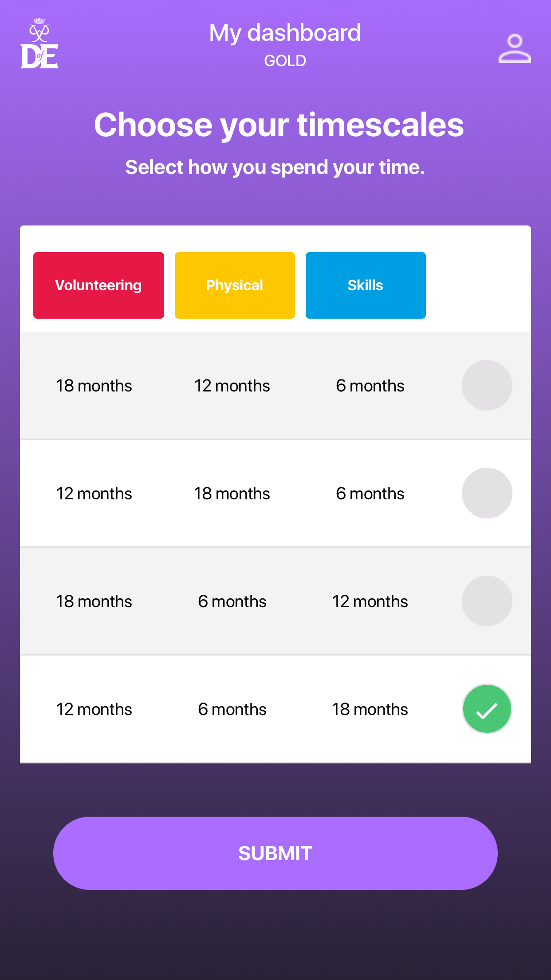Select the 18, 12, 6 months option
Image resolution: width=551 pixels, height=980 pixels.
pyautogui.click(x=487, y=385)
